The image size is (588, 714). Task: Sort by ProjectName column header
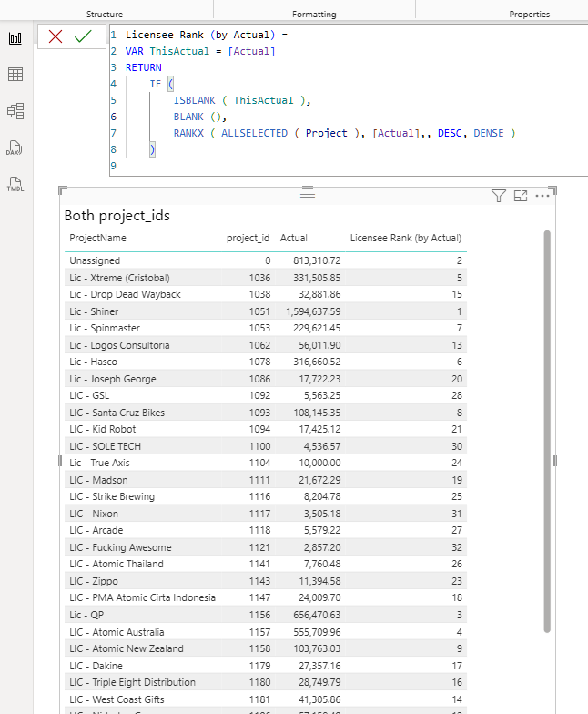[x=97, y=239]
